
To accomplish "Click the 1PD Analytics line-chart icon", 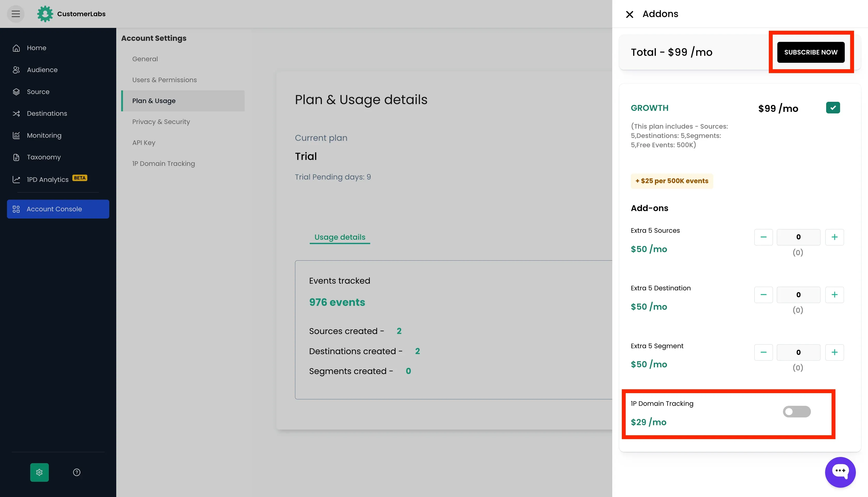I will pyautogui.click(x=16, y=180).
